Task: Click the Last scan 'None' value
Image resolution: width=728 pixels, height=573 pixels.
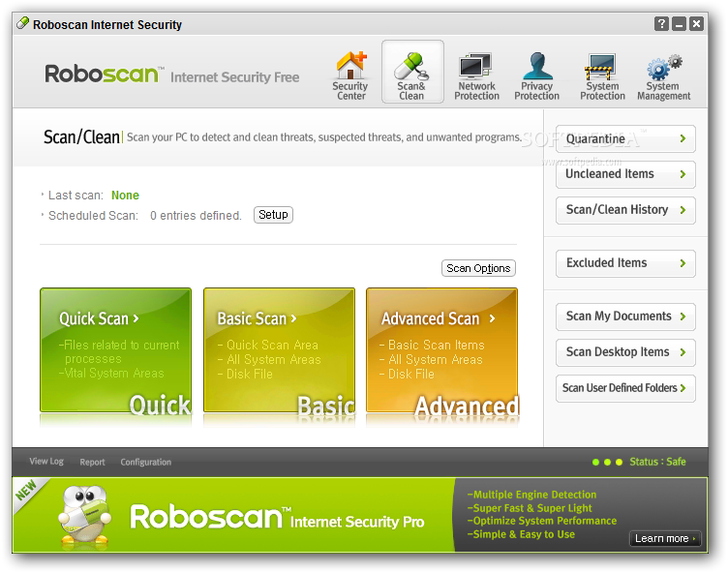Action: click(x=125, y=196)
